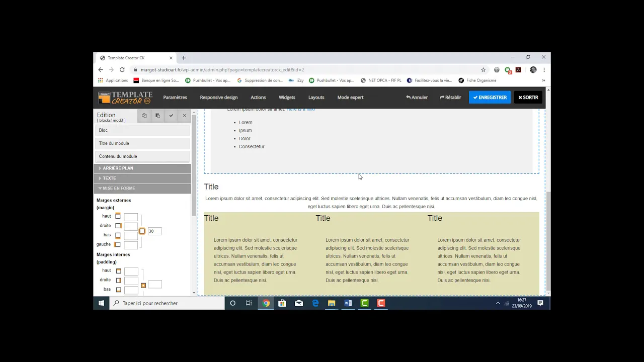Screen dimensions: 644x362
Task: Open the Layouts menu
Action: coord(316,98)
